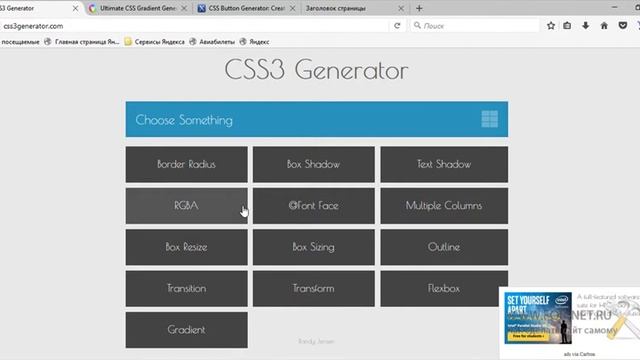Open the Главная страница Ян... bookmark

pos(82,42)
